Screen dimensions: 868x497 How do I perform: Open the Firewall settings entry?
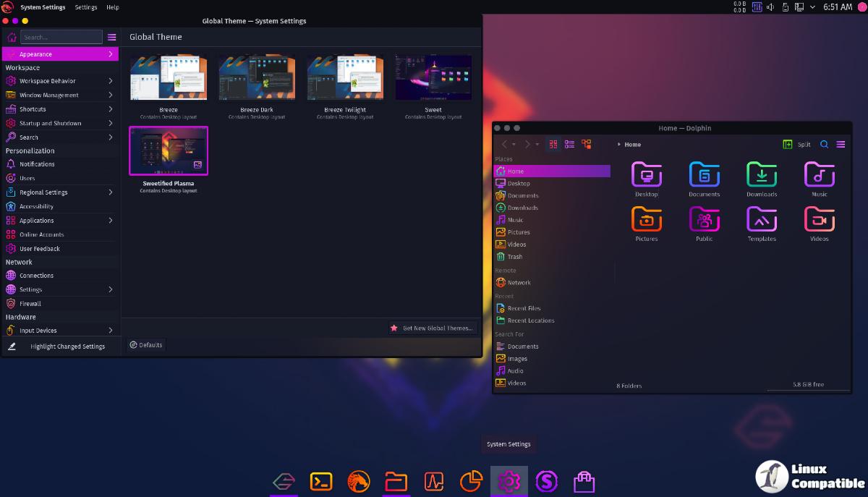pos(30,304)
